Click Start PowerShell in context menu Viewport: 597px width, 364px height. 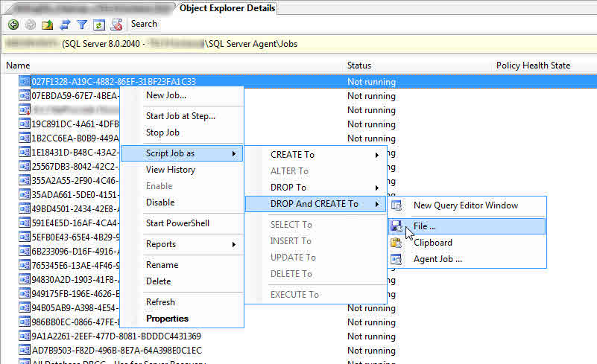click(x=177, y=223)
